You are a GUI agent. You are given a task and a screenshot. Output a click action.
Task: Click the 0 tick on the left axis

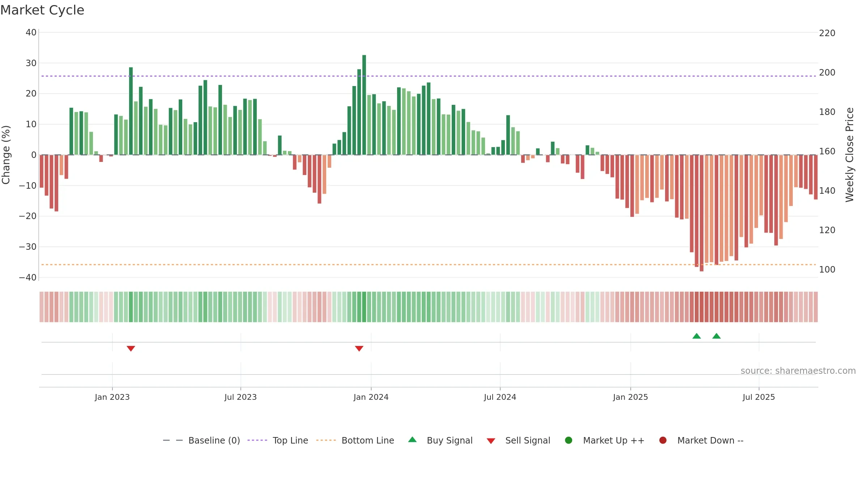click(x=34, y=155)
